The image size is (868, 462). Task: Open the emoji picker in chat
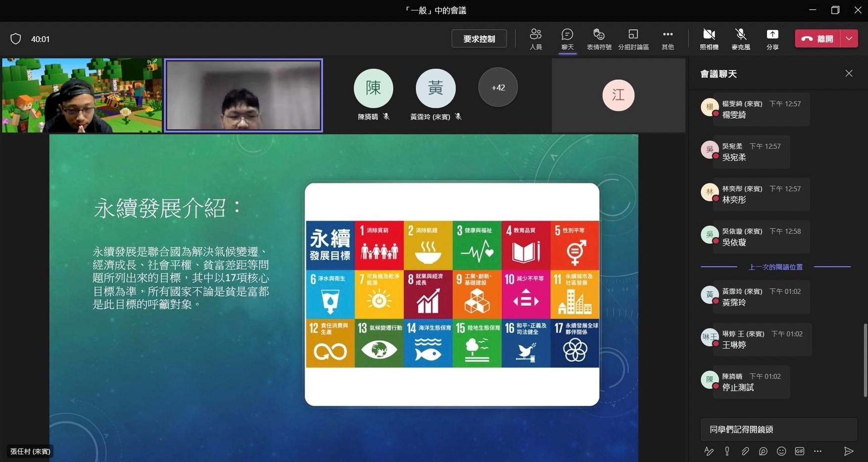[781, 451]
